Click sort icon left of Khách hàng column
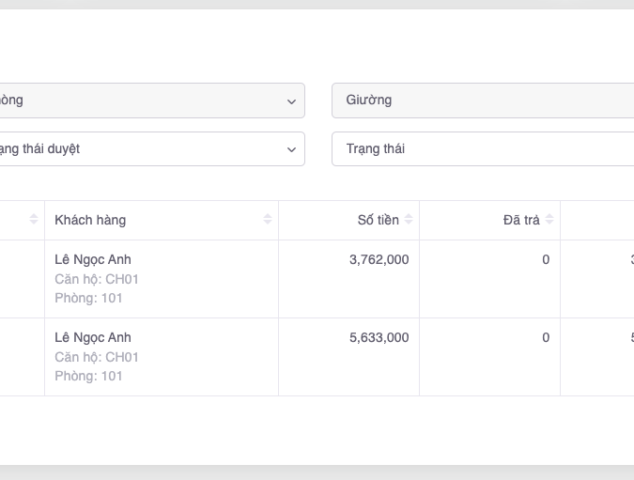The width and height of the screenshot is (634, 480). click(34, 220)
